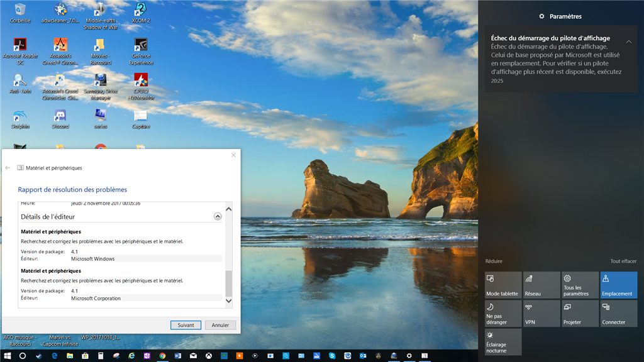Click the Rapport de résolution des problèmes heading
644x362 pixels.
tap(72, 190)
